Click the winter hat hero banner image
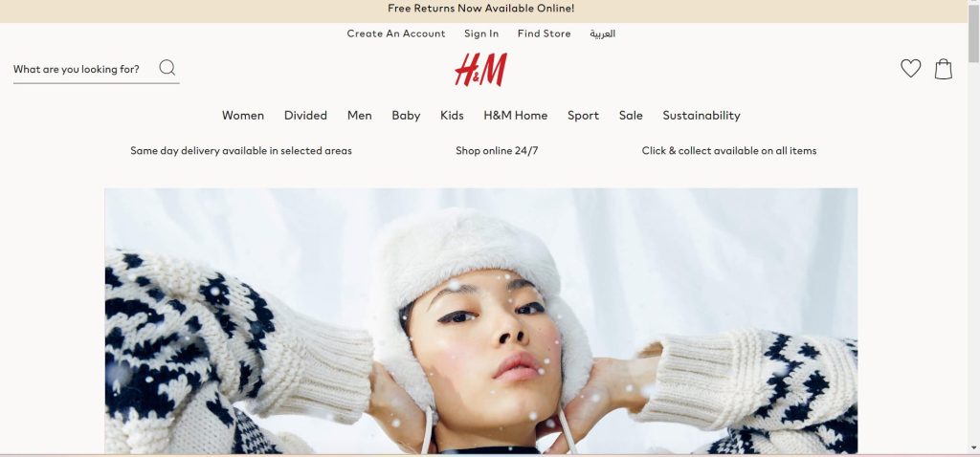The height and width of the screenshot is (457, 980). (x=480, y=321)
